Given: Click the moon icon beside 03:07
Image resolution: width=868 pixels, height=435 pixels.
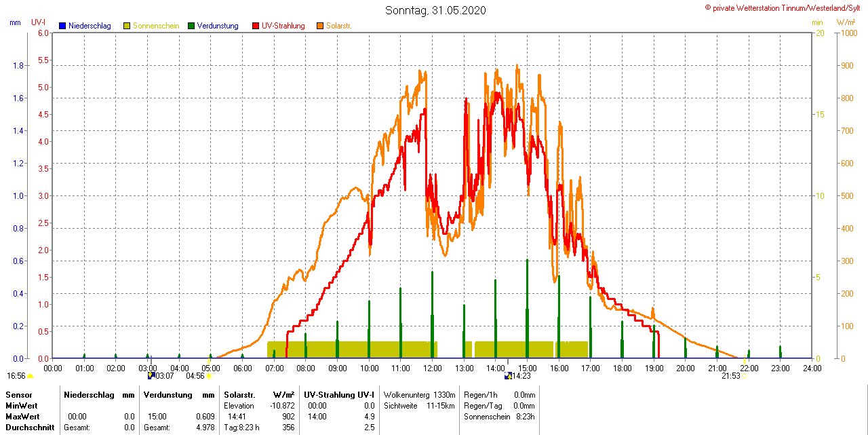Looking at the screenshot, I should tap(151, 375).
